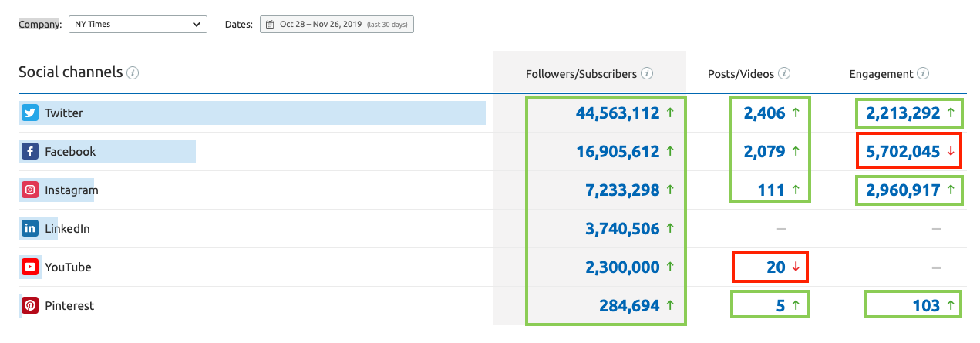Click the calendar icon in Dates field
Screen dimensions: 980x343
(x=270, y=25)
